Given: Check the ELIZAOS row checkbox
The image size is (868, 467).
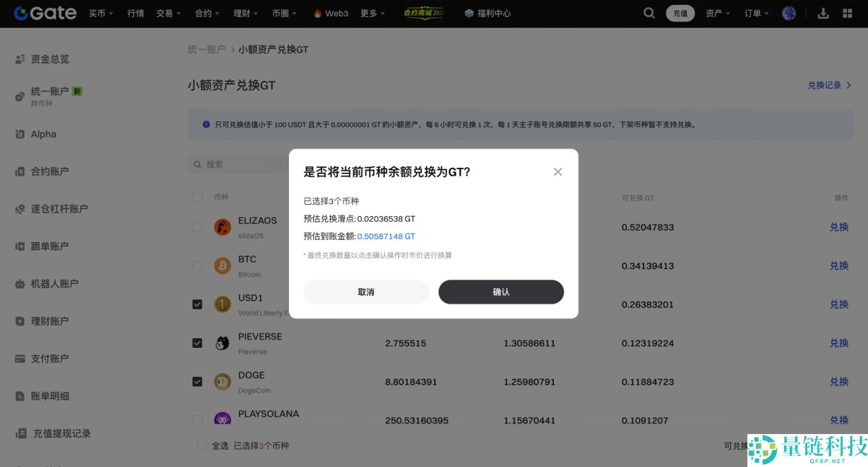Looking at the screenshot, I should coord(197,227).
